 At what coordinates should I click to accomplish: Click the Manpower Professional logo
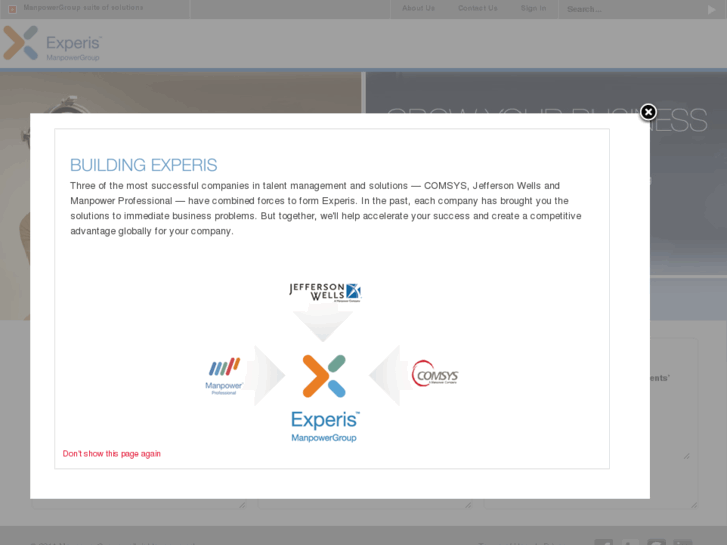224,376
